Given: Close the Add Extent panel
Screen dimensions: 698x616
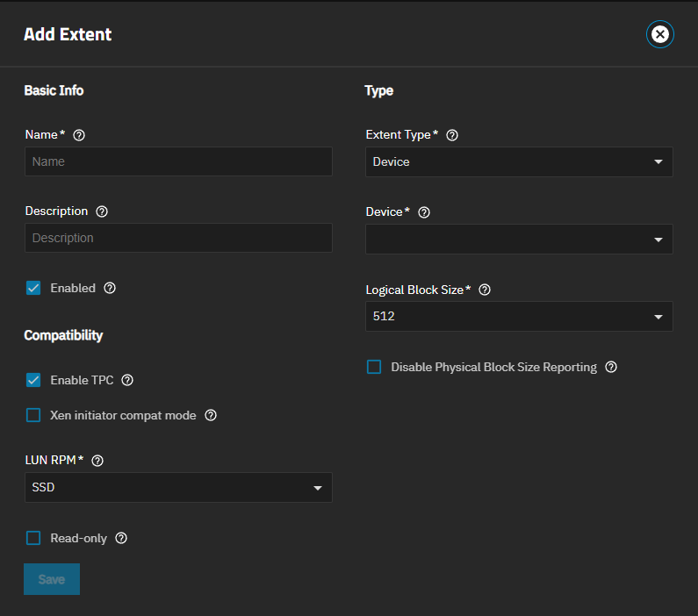Looking at the screenshot, I should (x=659, y=34).
